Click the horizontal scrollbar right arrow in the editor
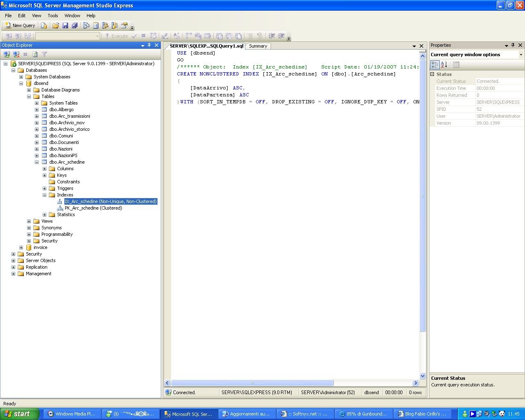This screenshot has height=420, width=525. (415, 383)
